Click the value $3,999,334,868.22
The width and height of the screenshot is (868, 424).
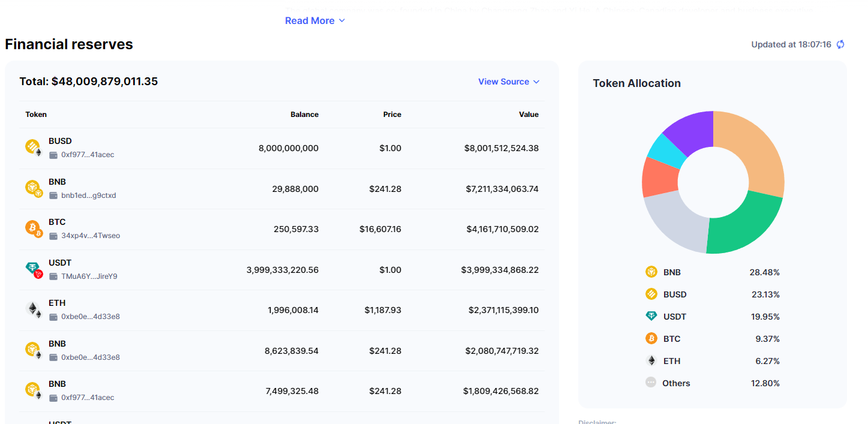coord(500,270)
